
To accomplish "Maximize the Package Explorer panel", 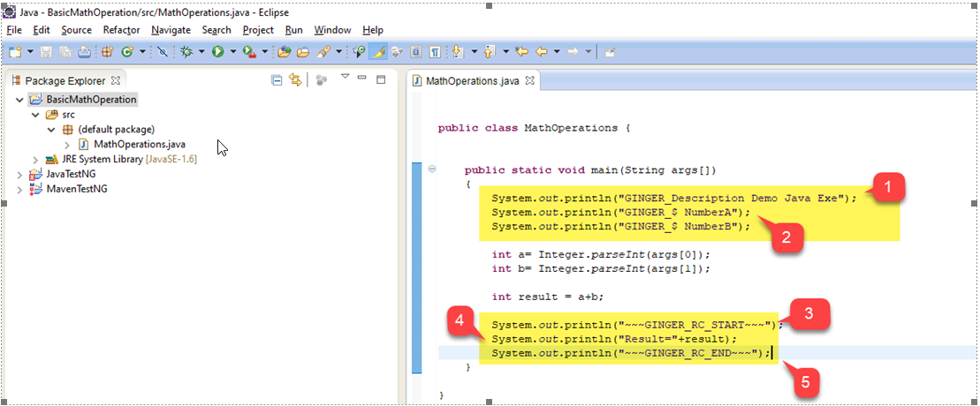I will (x=381, y=79).
